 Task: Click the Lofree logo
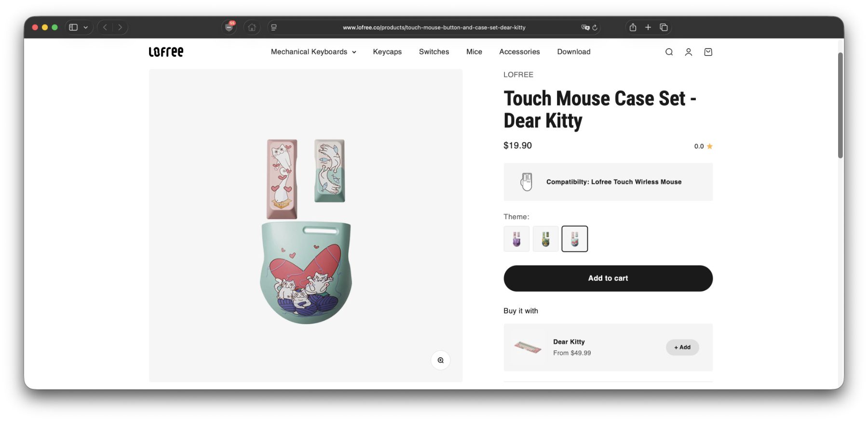pyautogui.click(x=166, y=52)
